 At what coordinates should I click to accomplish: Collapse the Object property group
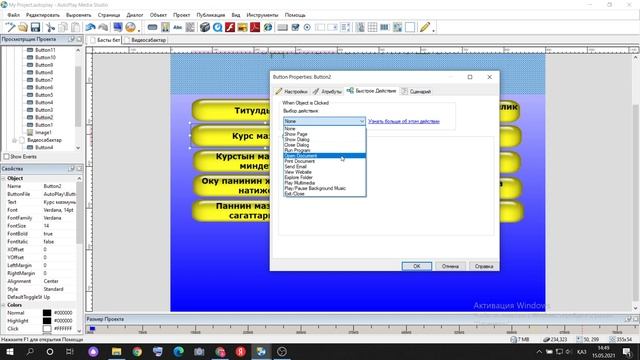pos(4,178)
